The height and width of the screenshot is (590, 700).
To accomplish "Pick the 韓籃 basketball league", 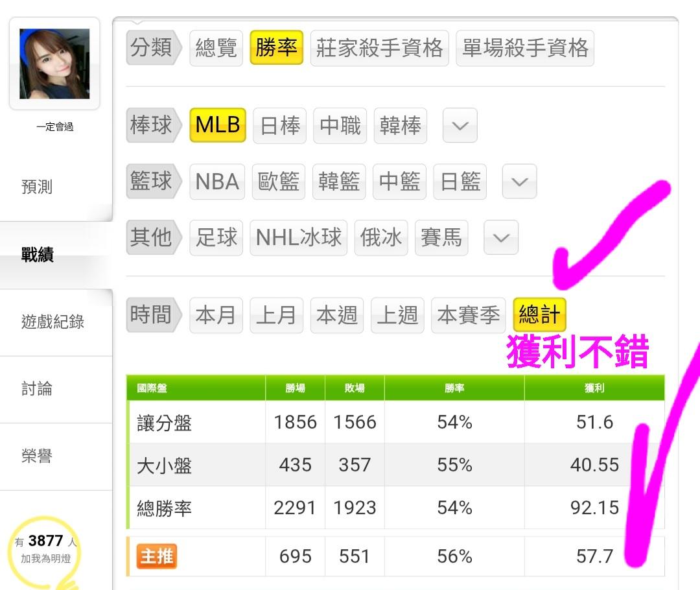I will tap(339, 182).
